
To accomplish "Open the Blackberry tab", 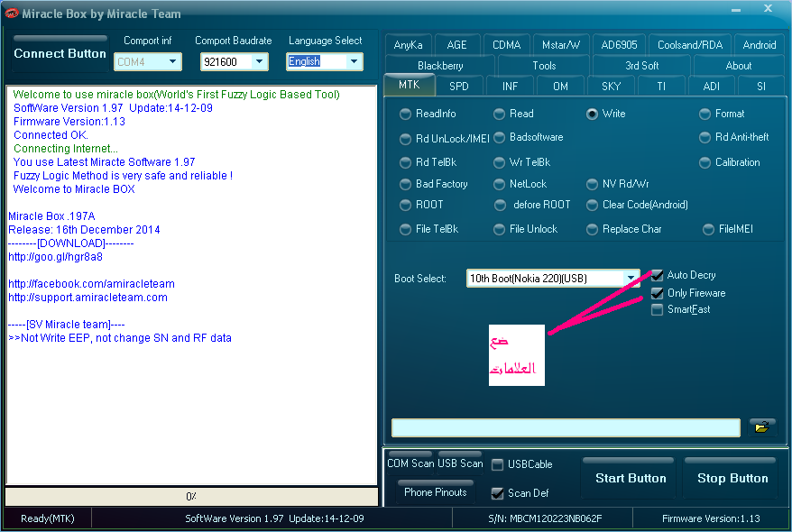I will (x=440, y=66).
